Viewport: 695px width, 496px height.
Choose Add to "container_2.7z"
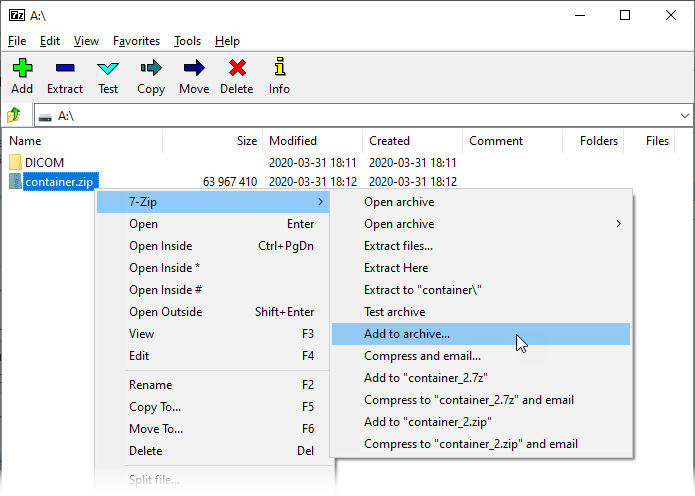(481, 378)
